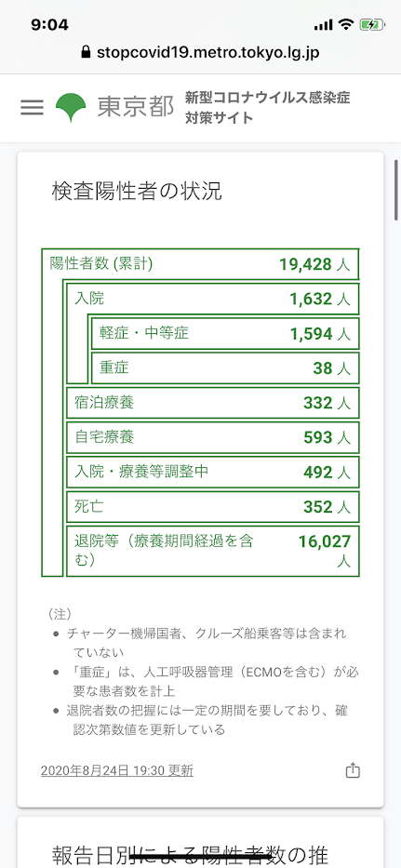
Task: Tap the cellular signal bars icon
Action: coord(323,25)
